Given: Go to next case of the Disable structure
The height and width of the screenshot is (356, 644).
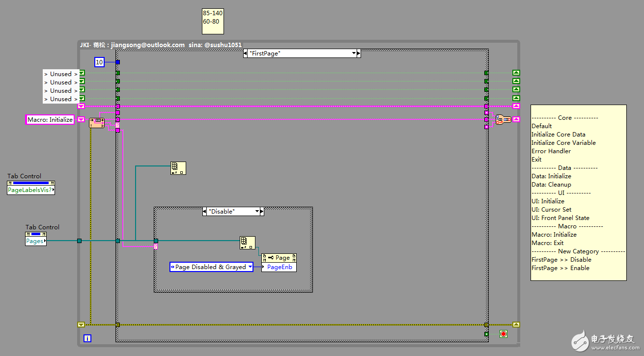Looking at the screenshot, I should point(262,212).
